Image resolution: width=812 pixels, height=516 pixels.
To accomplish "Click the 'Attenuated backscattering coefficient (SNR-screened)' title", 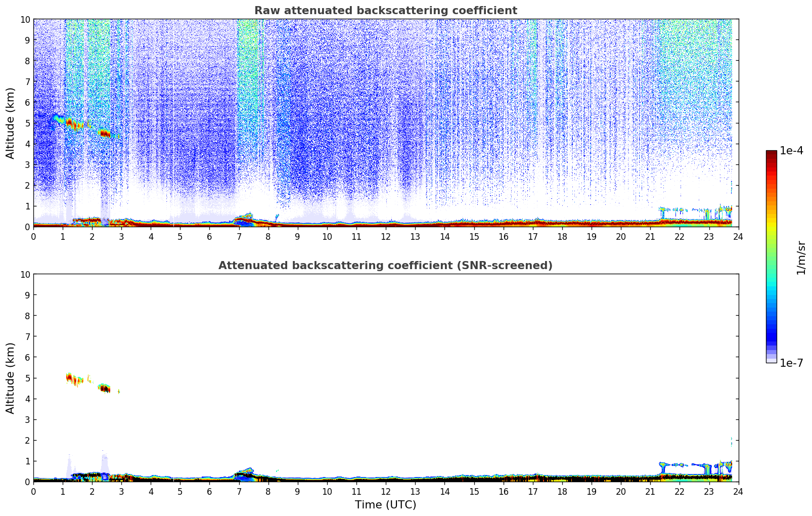I will click(x=385, y=266).
